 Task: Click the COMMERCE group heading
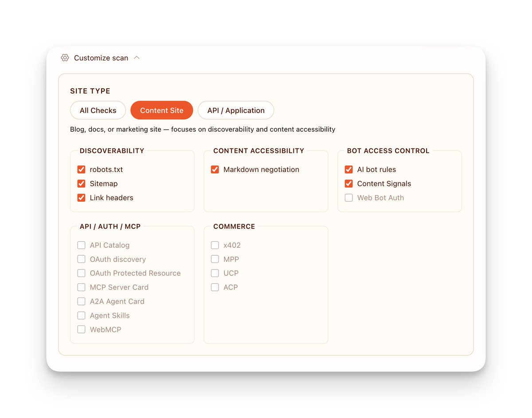click(x=234, y=227)
